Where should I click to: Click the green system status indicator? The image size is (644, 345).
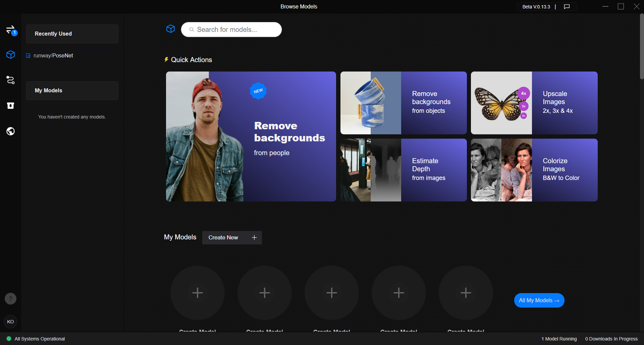9,339
